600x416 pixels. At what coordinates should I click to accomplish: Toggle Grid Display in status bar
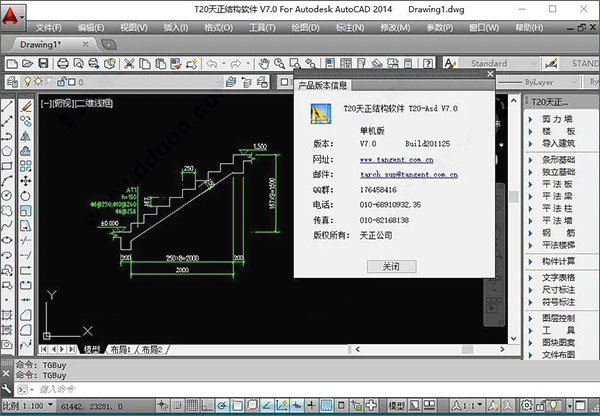point(192,405)
